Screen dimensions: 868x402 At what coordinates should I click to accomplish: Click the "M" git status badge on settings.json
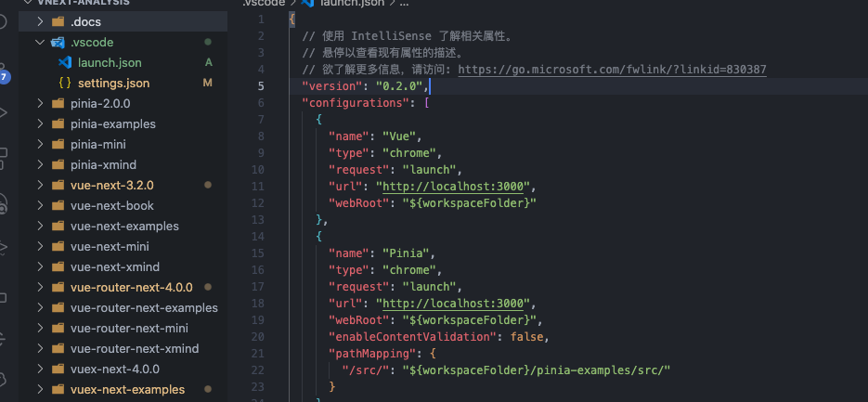point(208,83)
